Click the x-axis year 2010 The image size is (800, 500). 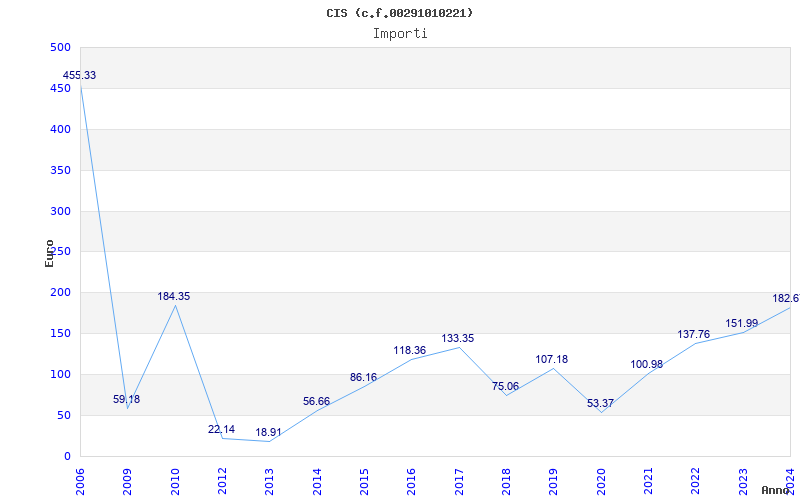(175, 482)
